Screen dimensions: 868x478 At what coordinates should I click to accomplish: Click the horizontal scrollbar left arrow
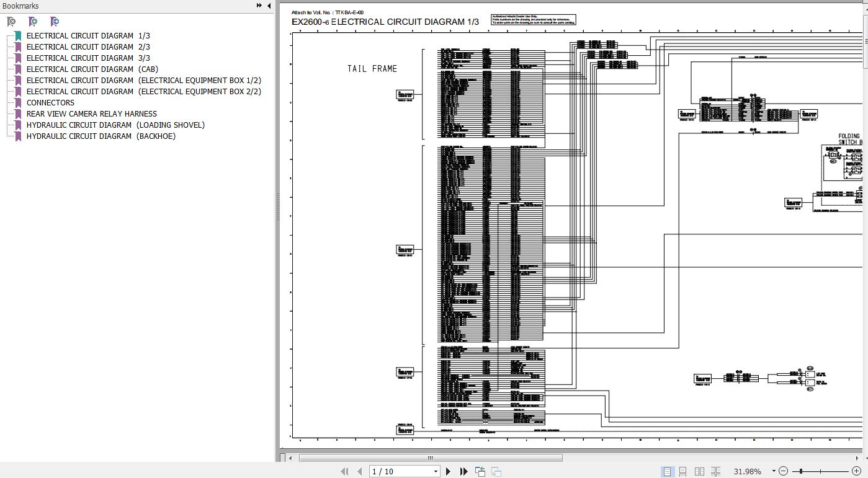point(291,458)
